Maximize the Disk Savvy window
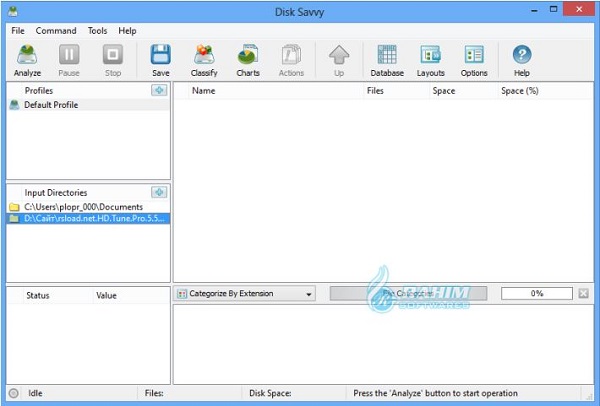The width and height of the screenshot is (600, 406). [x=553, y=10]
